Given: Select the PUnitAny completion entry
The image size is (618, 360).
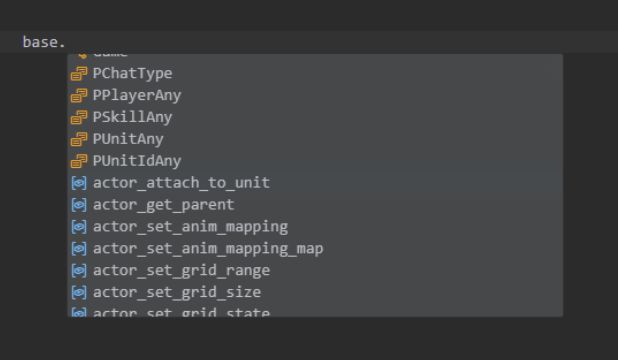Looking at the screenshot, I should pos(315,139).
